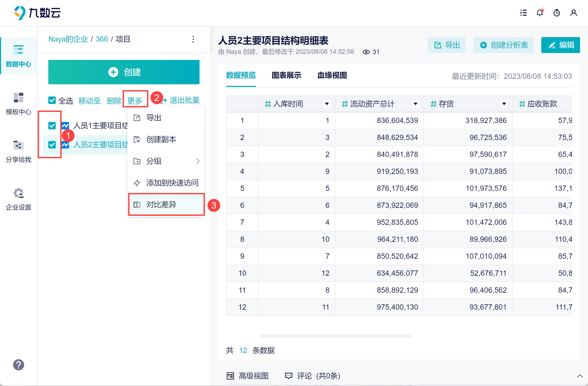Click the 九数云 logo

coord(37,12)
